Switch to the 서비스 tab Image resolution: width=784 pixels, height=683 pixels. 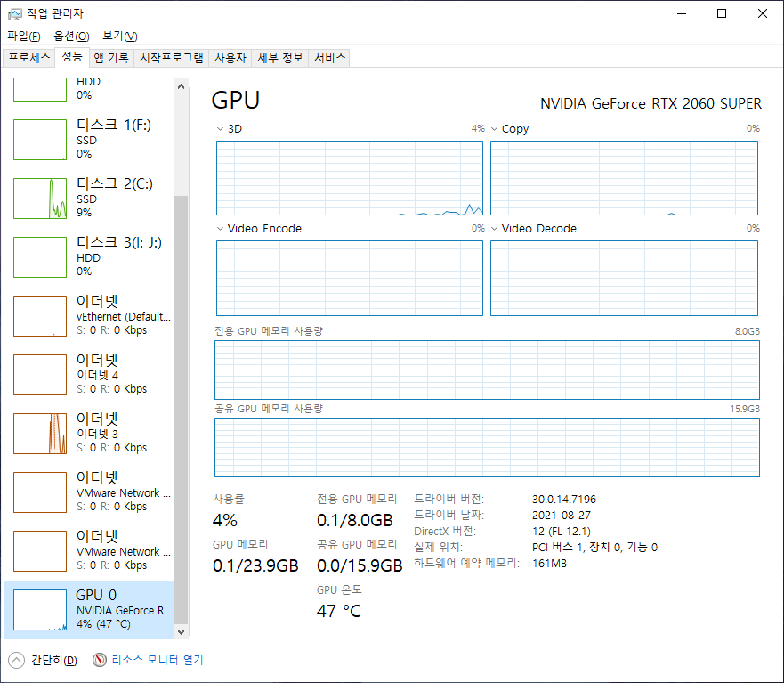(329, 58)
